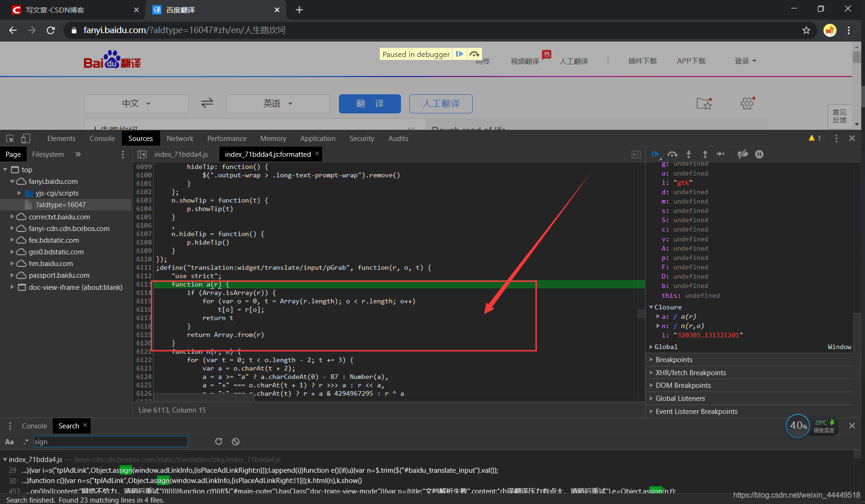865x504 pixels.
Task: Open the Application tab
Action: click(x=318, y=139)
